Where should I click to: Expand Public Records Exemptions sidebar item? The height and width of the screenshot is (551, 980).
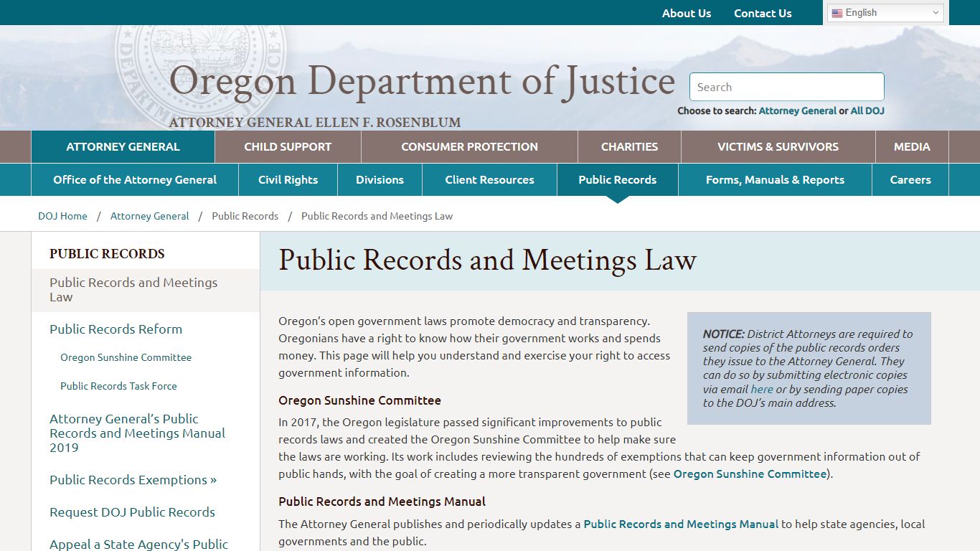133,480
